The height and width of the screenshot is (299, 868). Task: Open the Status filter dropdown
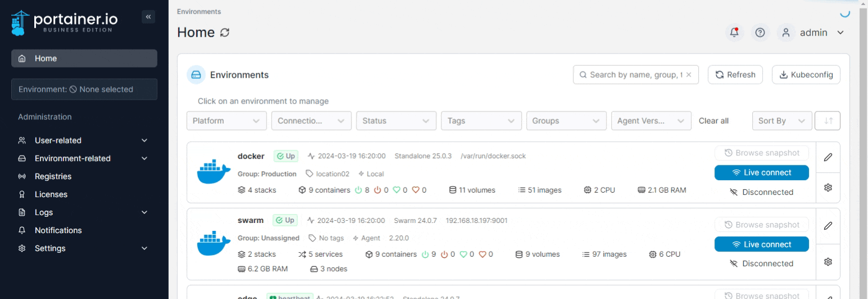click(x=396, y=121)
